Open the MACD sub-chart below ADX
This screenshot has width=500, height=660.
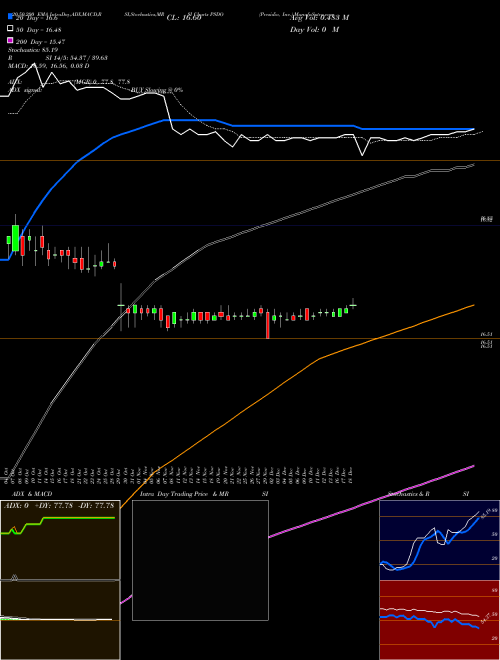click(60, 620)
